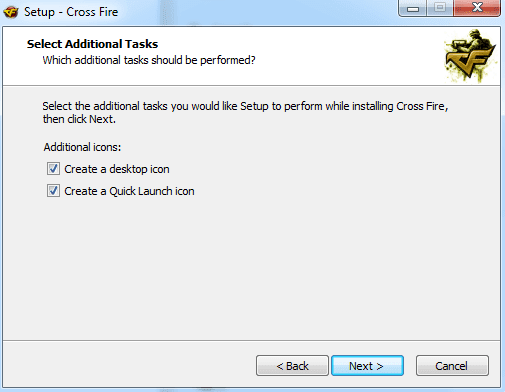The image size is (505, 392).
Task: Close the Setup - Cross Fire window
Action: [477, 8]
